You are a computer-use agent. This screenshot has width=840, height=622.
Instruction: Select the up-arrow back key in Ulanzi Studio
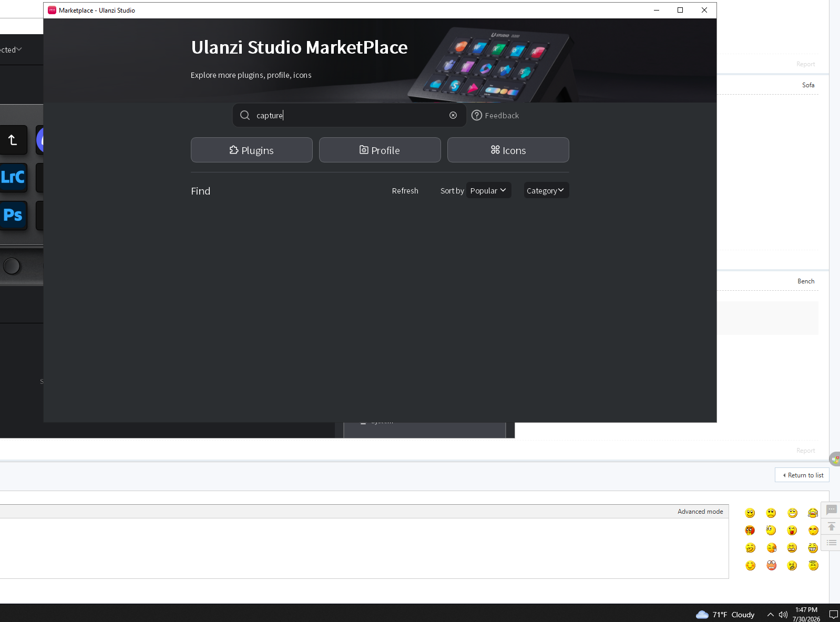(13, 140)
